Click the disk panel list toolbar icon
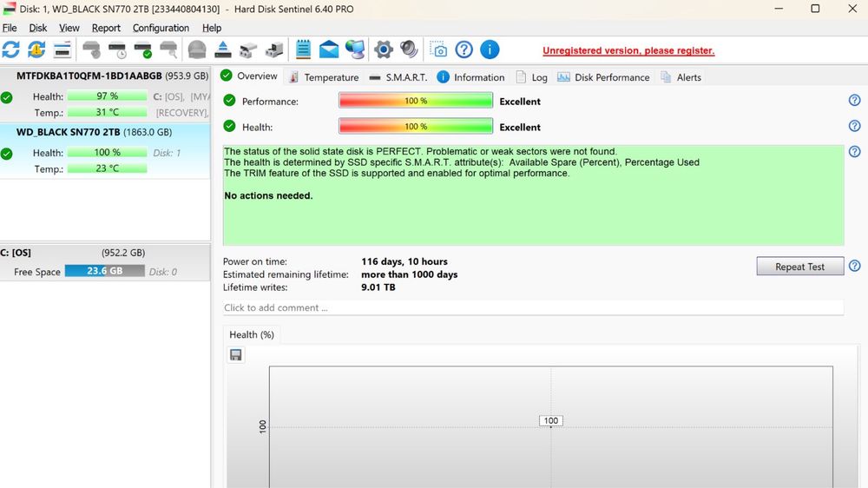 tap(62, 49)
